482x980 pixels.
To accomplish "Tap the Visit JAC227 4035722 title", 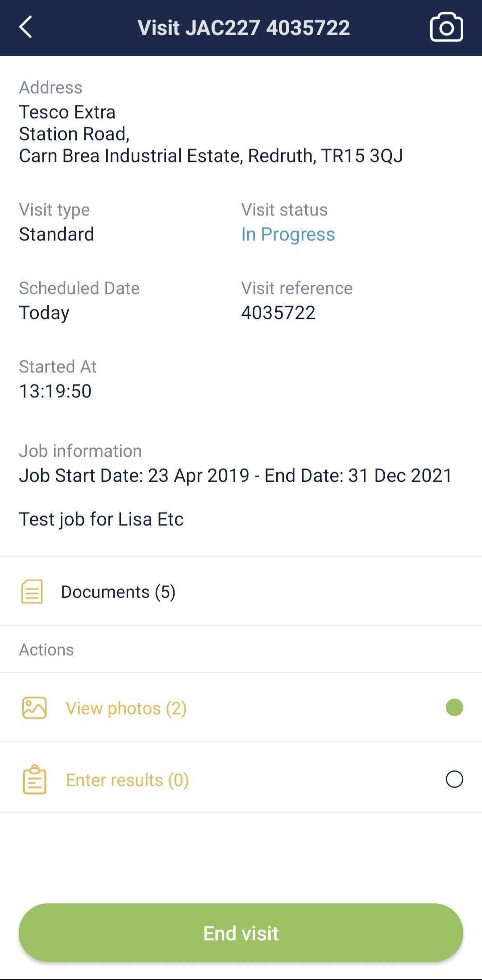I will point(243,28).
